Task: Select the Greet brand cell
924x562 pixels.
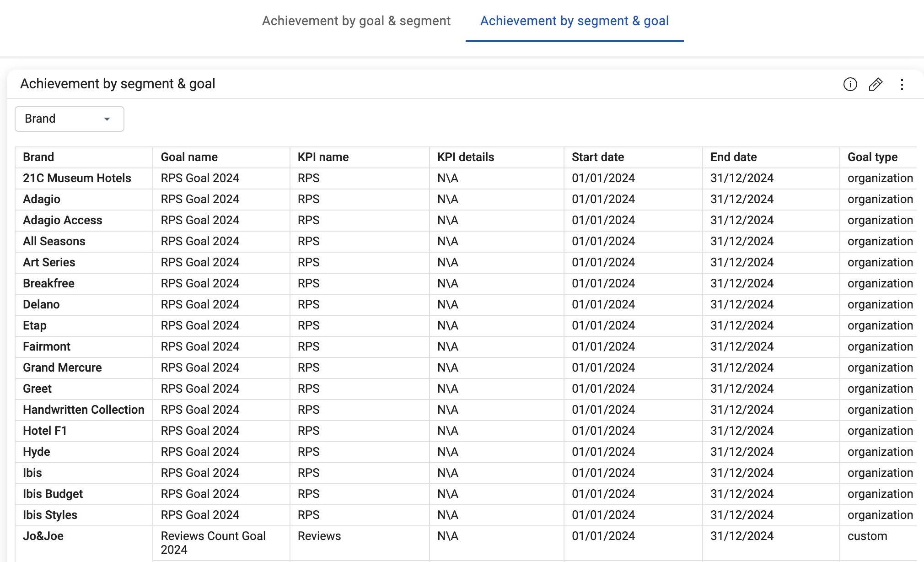Action: (84, 389)
